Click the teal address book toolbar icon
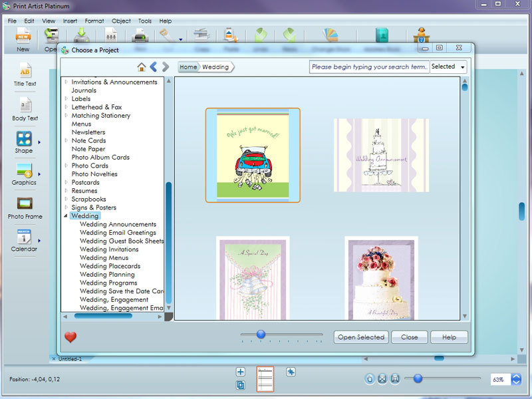 click(x=382, y=35)
